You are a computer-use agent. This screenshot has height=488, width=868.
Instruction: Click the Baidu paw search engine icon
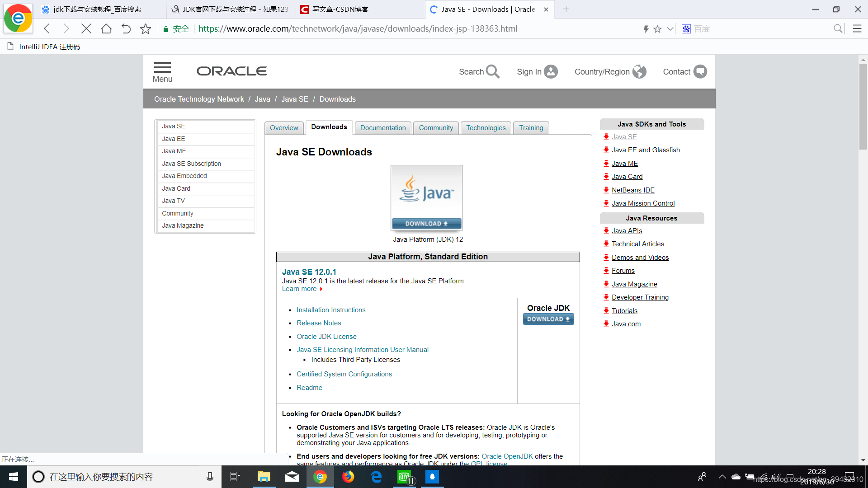[686, 29]
